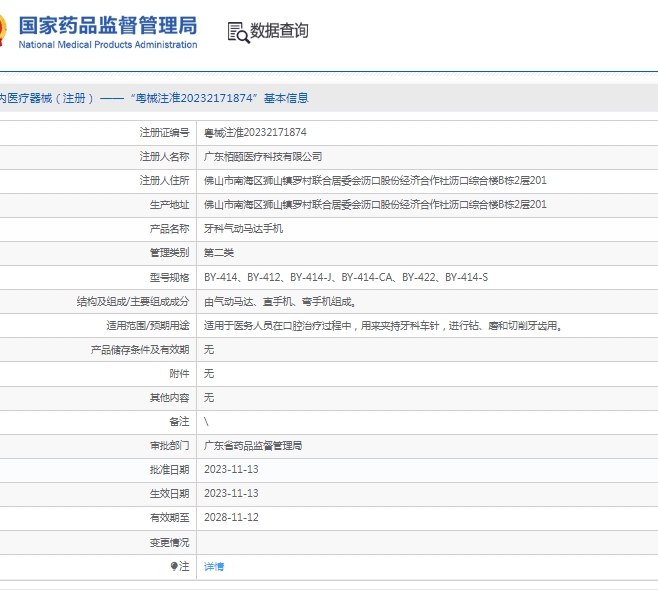Select product name 牙科气动马达手机
658x590 pixels.
click(x=243, y=229)
